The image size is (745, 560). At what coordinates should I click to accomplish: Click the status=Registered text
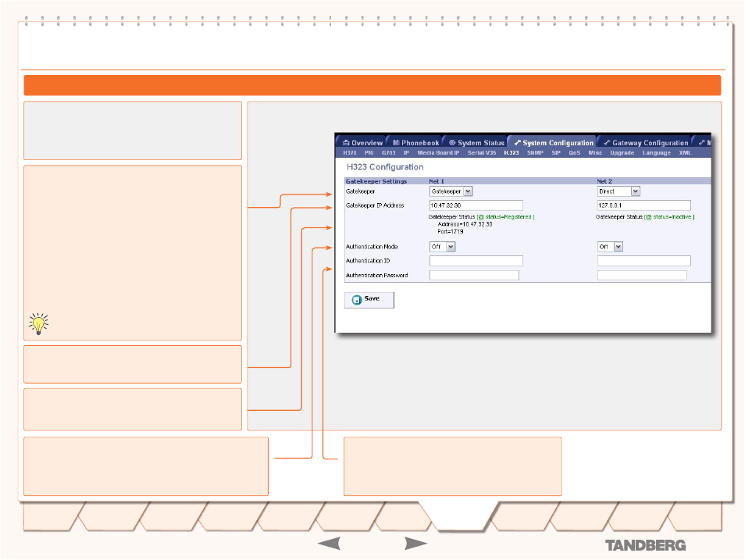tap(508, 217)
